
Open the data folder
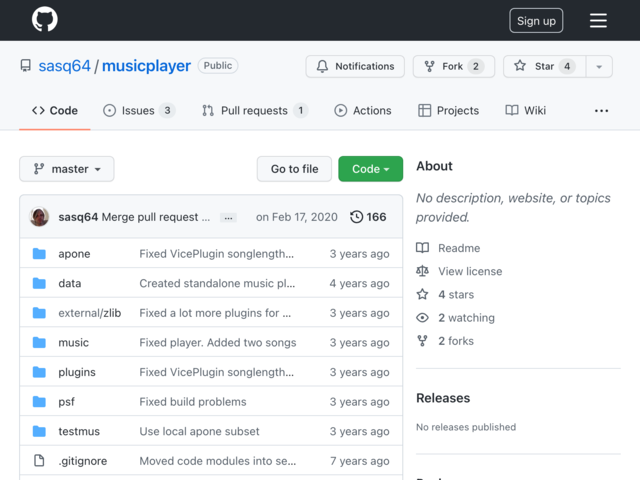[x=70, y=283]
